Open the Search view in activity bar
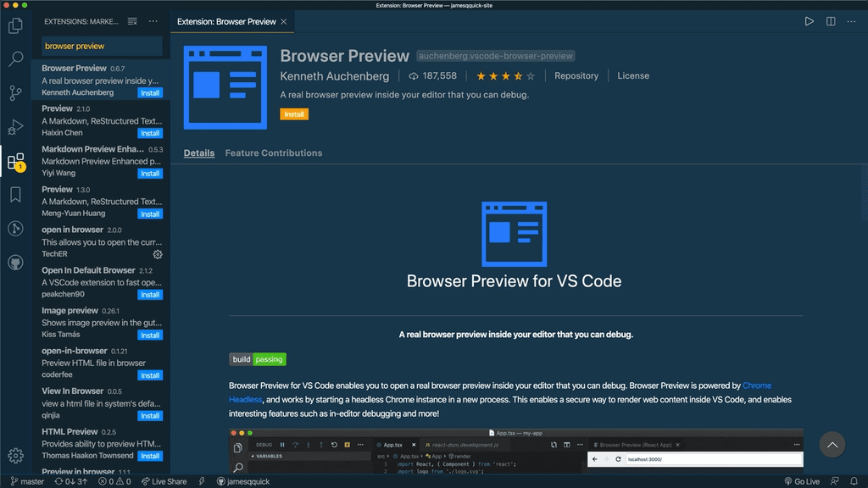This screenshot has width=868, height=488. click(x=15, y=58)
